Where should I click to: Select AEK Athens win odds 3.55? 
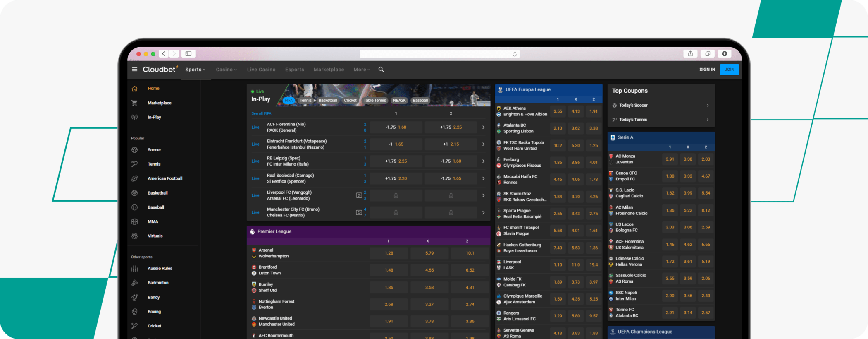click(x=558, y=111)
